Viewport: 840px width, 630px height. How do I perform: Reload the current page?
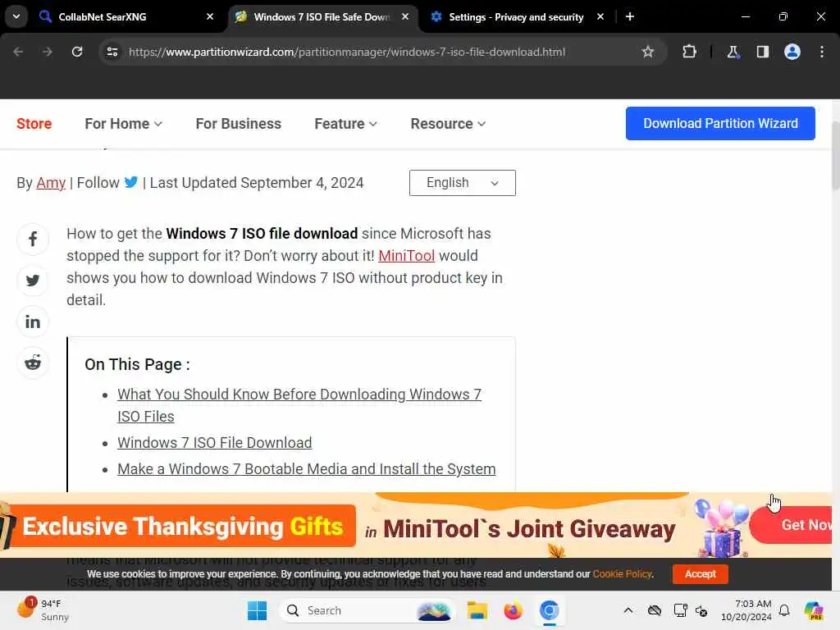[77, 52]
